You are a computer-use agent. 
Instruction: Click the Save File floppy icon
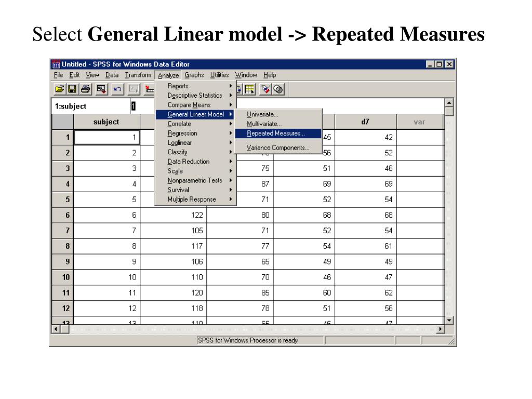tap(72, 89)
